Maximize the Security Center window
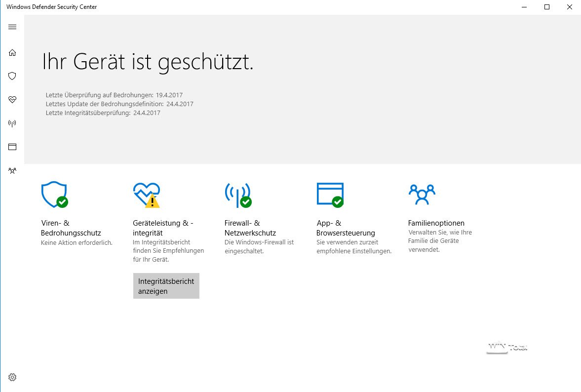Viewport: 581px width, 392px height. 546,7
